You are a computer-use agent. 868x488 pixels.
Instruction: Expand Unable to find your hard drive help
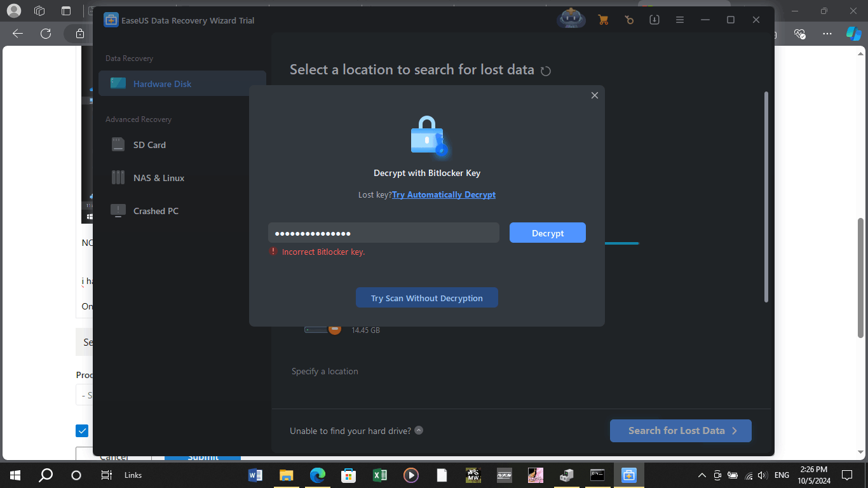(x=419, y=430)
